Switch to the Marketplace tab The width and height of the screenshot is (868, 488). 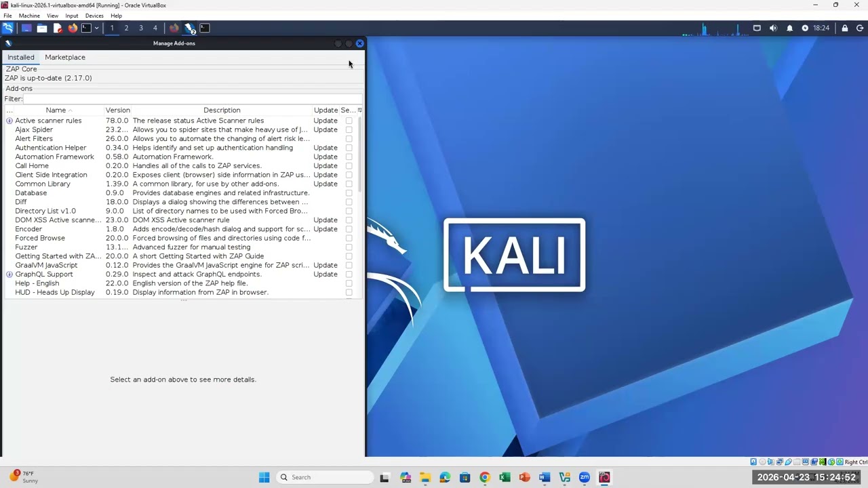point(65,57)
